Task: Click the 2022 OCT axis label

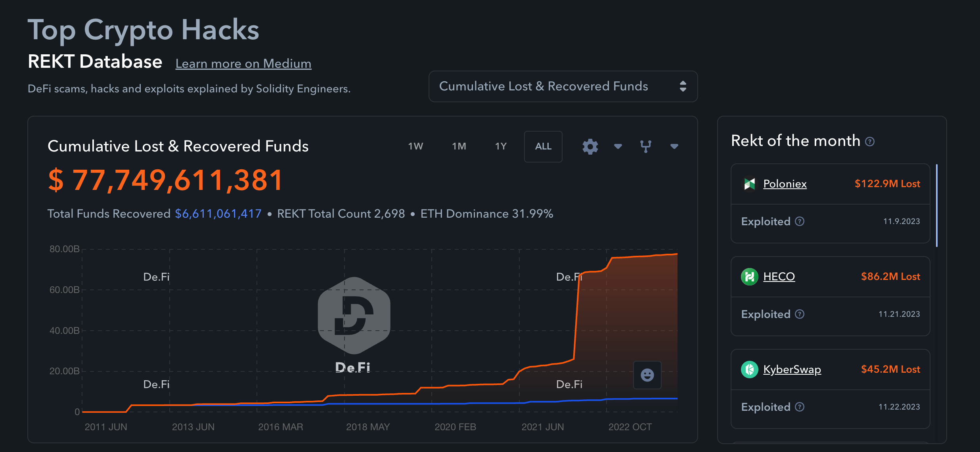Action: (x=630, y=427)
